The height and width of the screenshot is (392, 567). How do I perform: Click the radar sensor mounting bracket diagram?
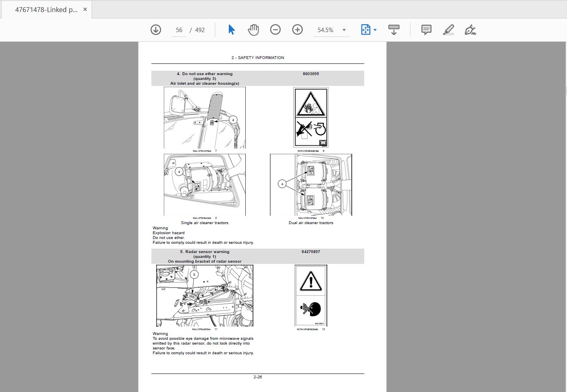205,296
